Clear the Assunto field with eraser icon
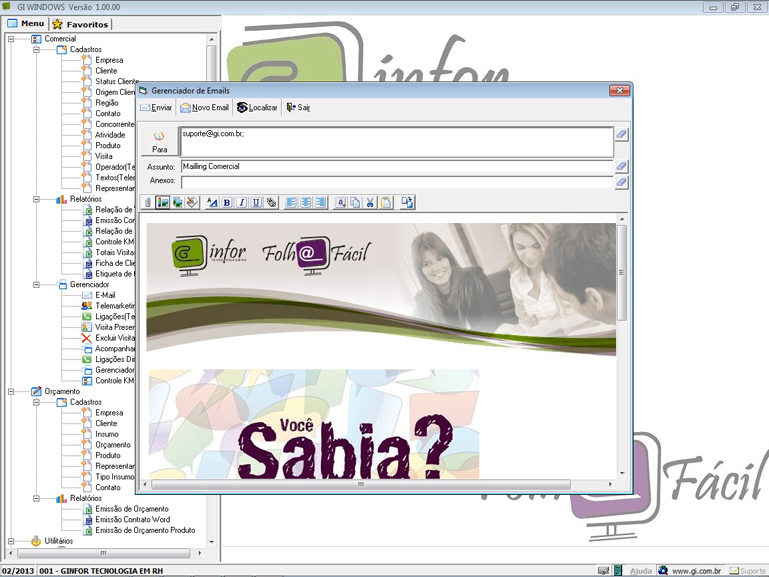 pyautogui.click(x=621, y=166)
